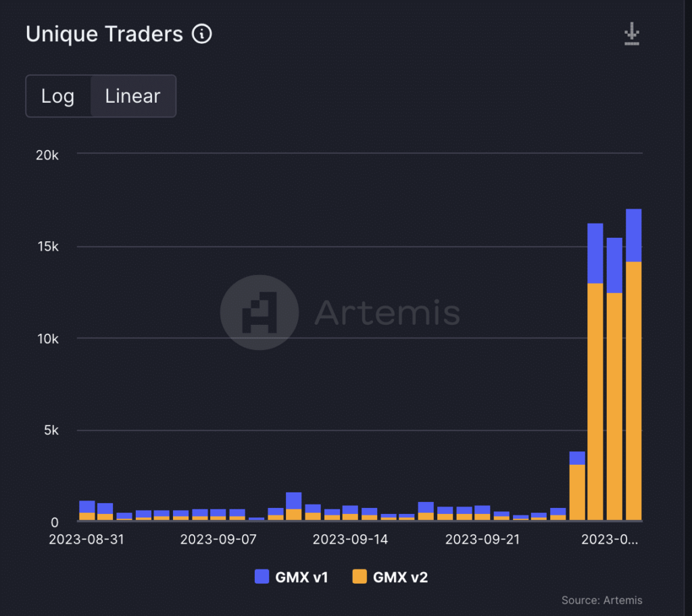Switch the chart scale to Log
The image size is (692, 616).
point(58,96)
